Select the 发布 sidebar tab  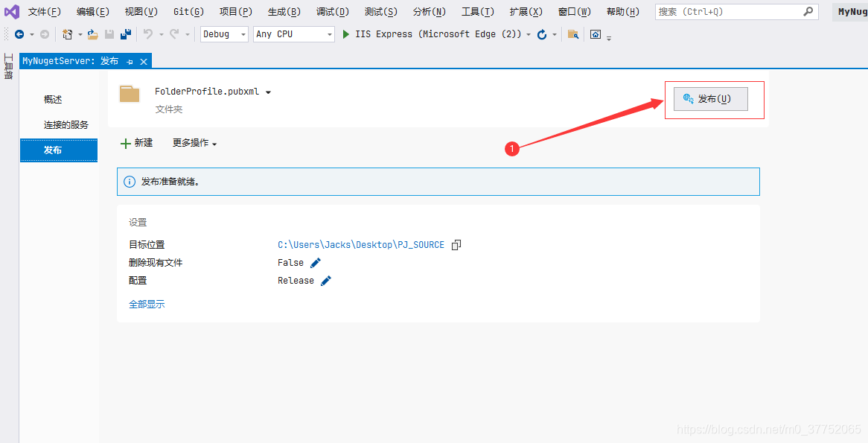click(x=59, y=150)
